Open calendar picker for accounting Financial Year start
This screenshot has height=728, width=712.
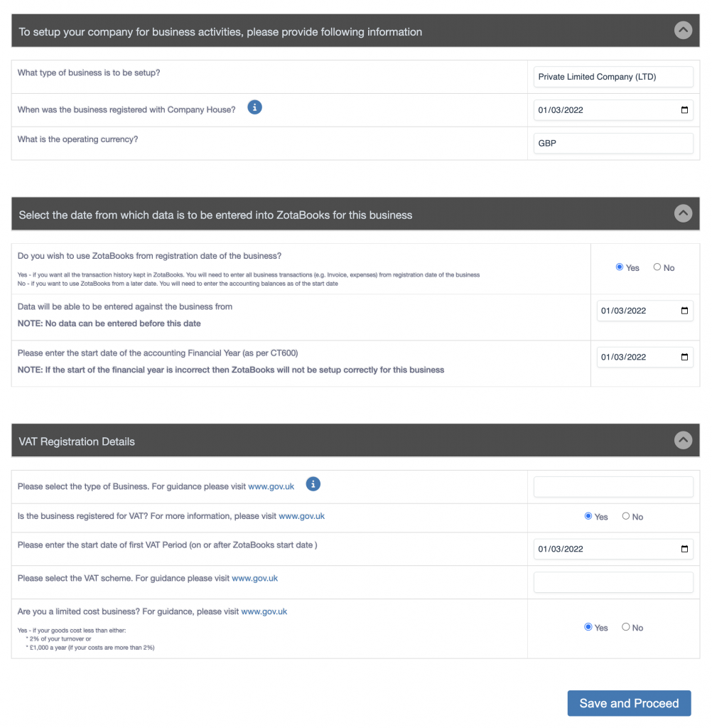pos(684,357)
